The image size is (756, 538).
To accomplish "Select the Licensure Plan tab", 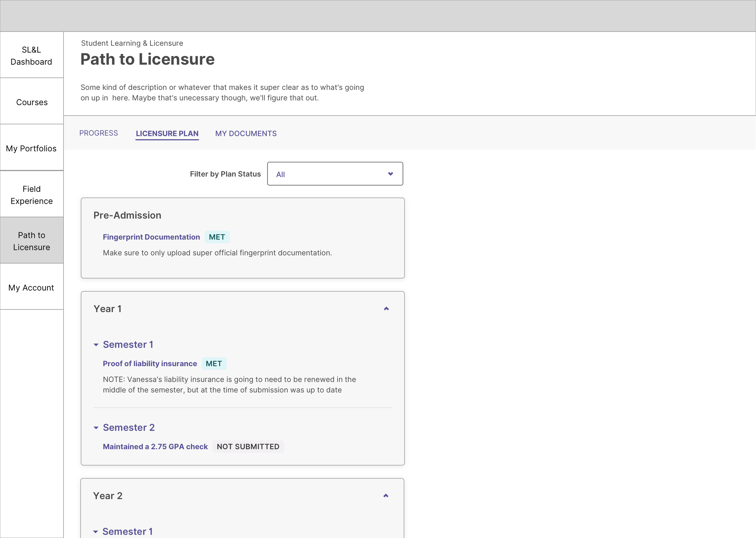I will pos(167,133).
